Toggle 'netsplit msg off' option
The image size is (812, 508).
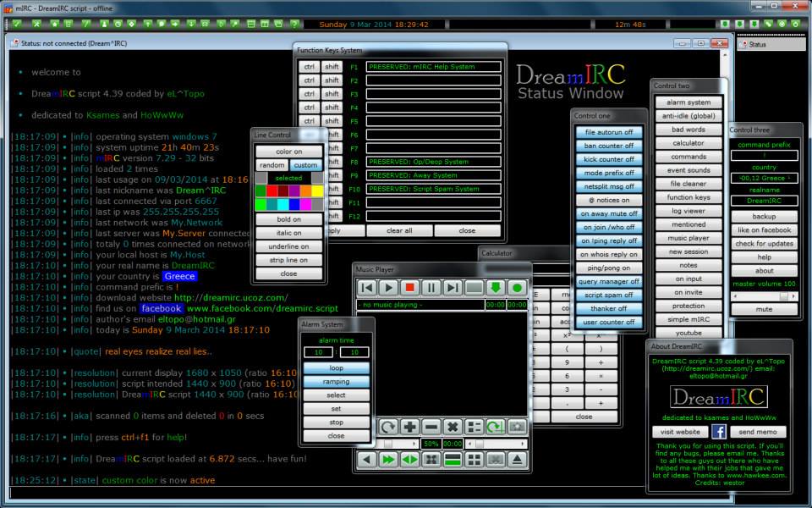point(609,186)
